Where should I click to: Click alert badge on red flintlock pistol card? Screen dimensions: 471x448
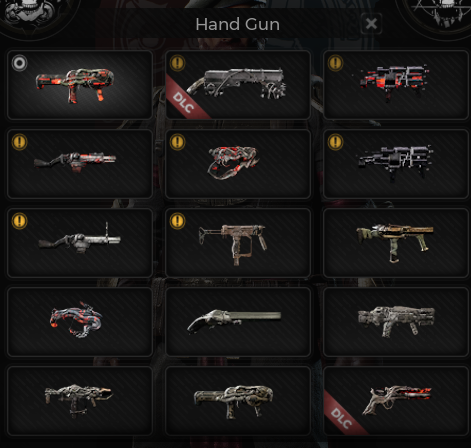point(19,142)
